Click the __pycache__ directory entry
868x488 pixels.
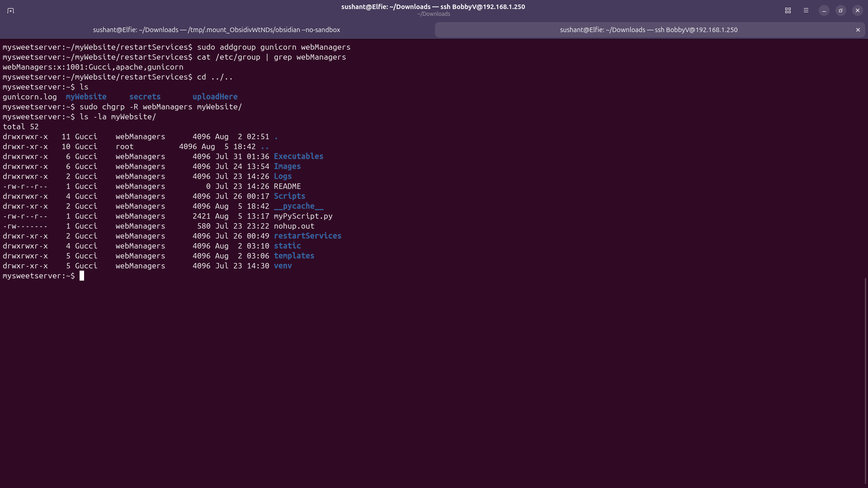tap(298, 206)
